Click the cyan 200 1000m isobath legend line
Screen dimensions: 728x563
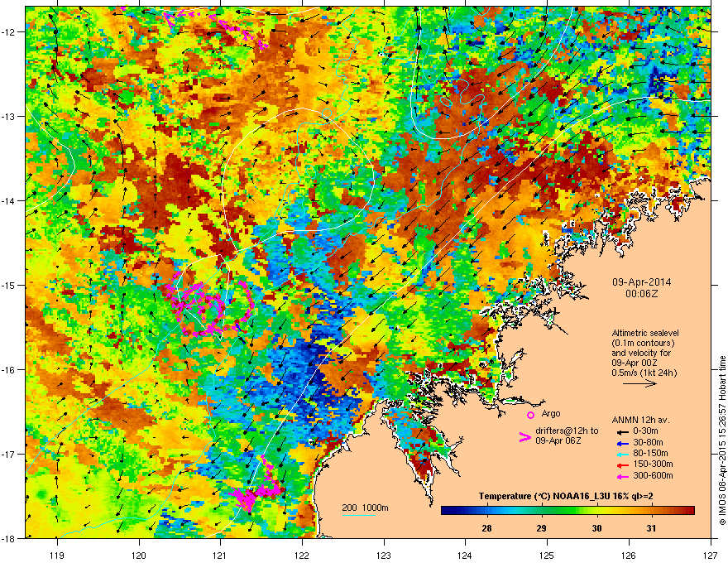click(x=359, y=515)
